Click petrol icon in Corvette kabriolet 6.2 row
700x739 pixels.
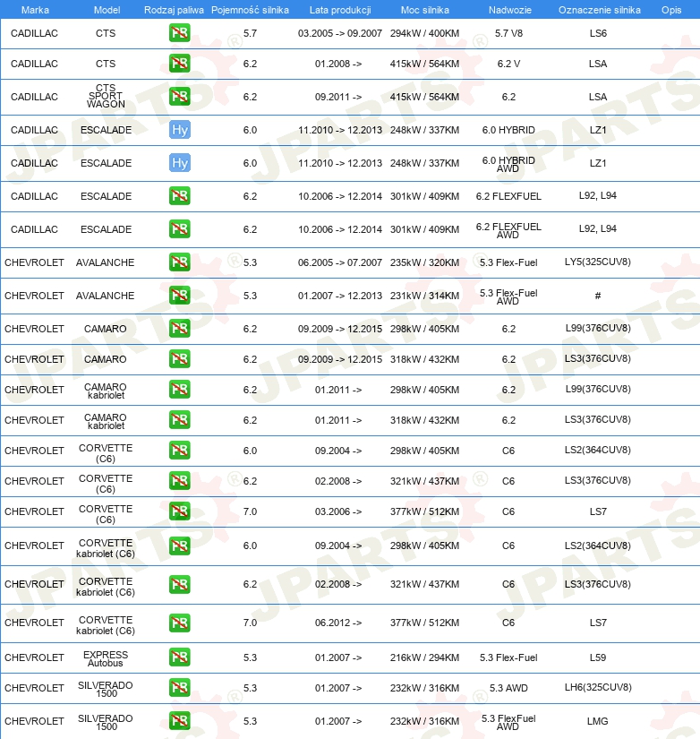(179, 584)
